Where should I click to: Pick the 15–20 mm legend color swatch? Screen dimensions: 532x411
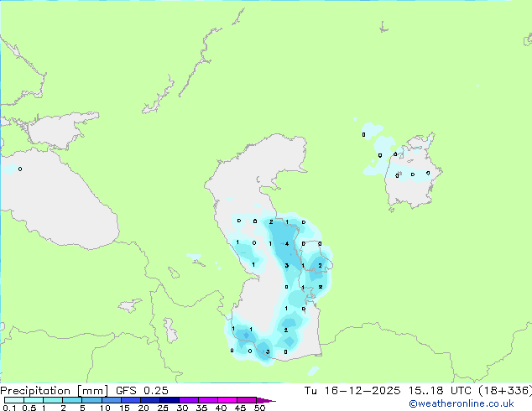(x=131, y=400)
